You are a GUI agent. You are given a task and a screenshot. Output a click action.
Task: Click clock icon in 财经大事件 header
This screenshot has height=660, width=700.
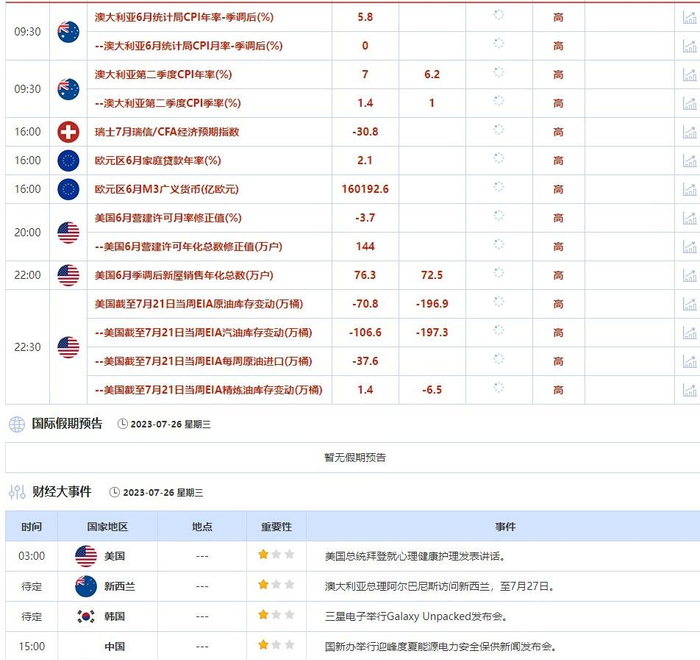pyautogui.click(x=115, y=492)
